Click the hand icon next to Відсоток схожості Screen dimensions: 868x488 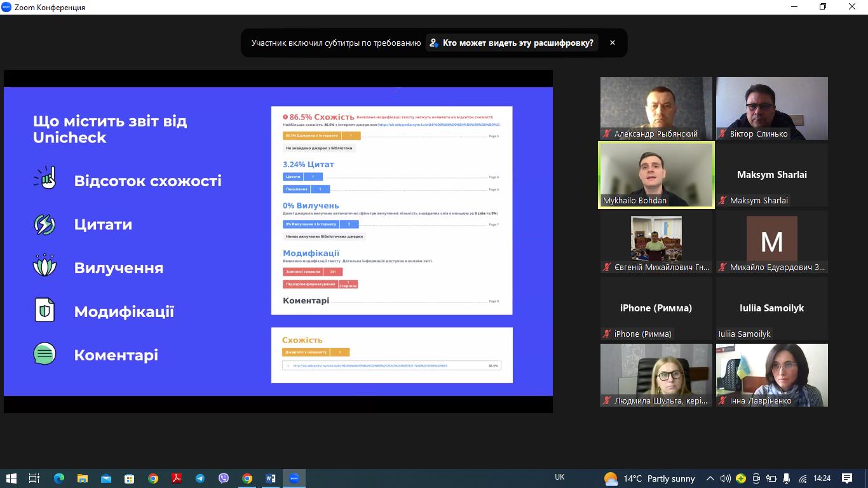point(44,178)
